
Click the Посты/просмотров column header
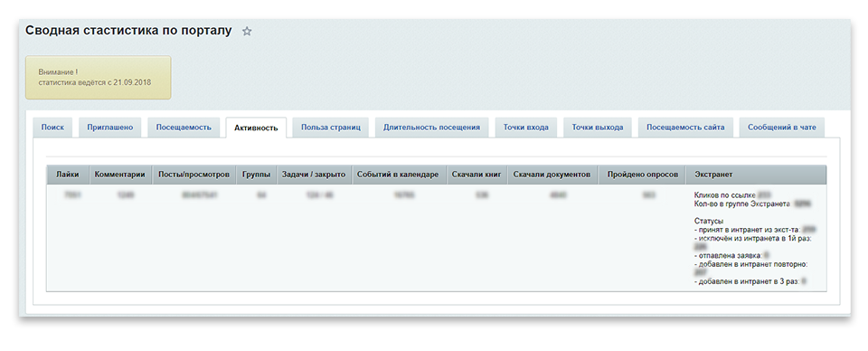(193, 175)
